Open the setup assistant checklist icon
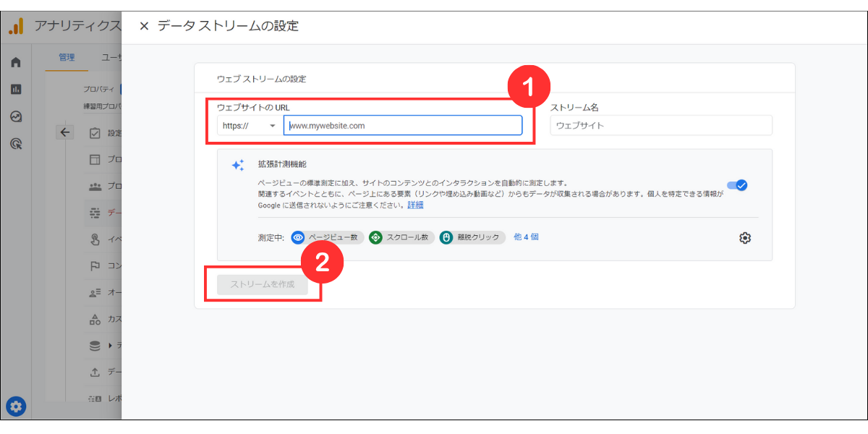This screenshot has width=868, height=434. 95,133
